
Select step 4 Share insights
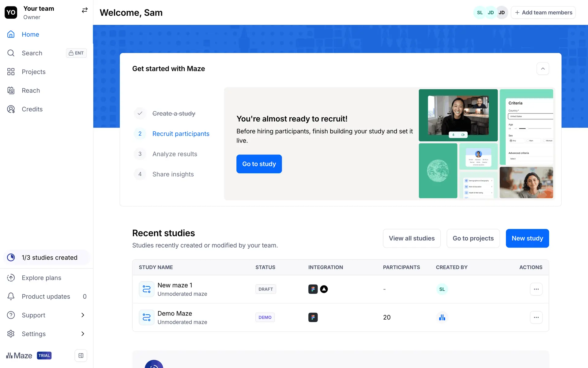tap(173, 174)
